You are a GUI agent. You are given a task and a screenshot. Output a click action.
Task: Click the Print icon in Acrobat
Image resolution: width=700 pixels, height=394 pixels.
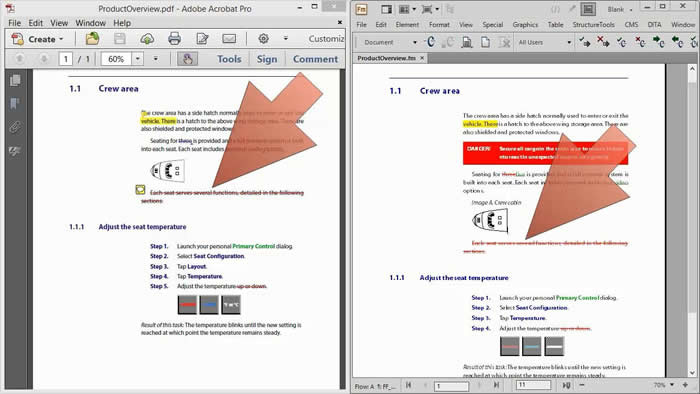coord(175,39)
